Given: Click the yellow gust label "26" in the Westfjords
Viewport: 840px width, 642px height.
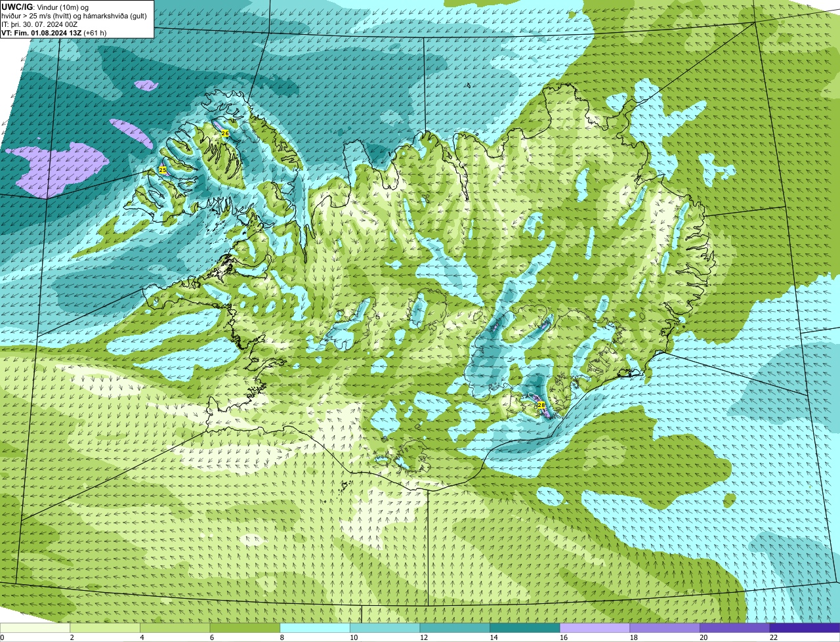Looking at the screenshot, I should (x=225, y=133).
